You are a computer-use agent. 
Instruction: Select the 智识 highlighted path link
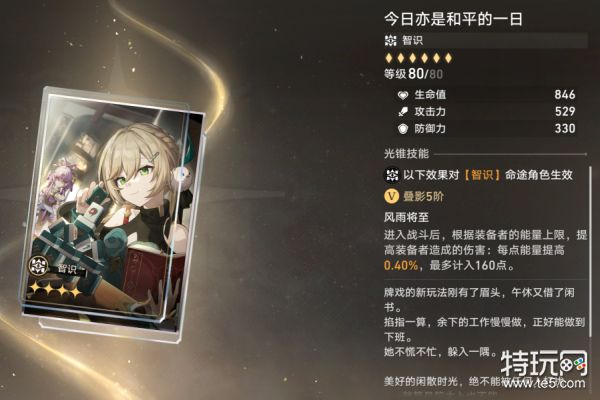[x=482, y=175]
